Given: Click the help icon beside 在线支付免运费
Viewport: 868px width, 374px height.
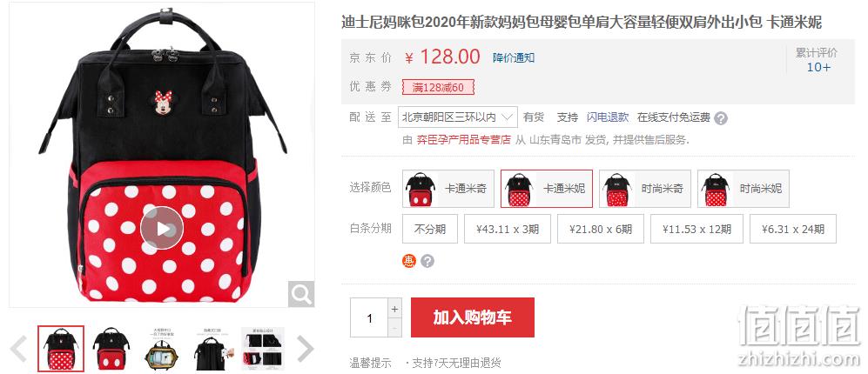Looking at the screenshot, I should [720, 117].
